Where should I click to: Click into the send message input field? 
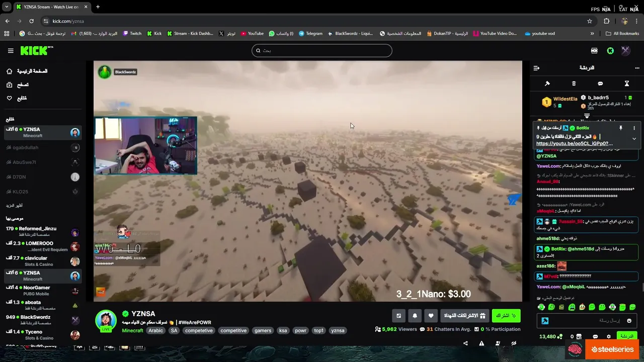586,321
